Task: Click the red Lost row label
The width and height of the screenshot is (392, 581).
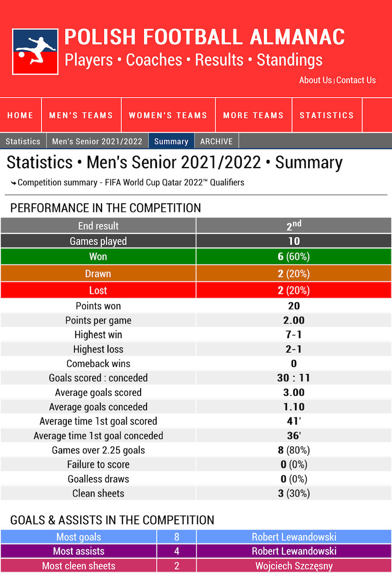Action: (x=98, y=290)
